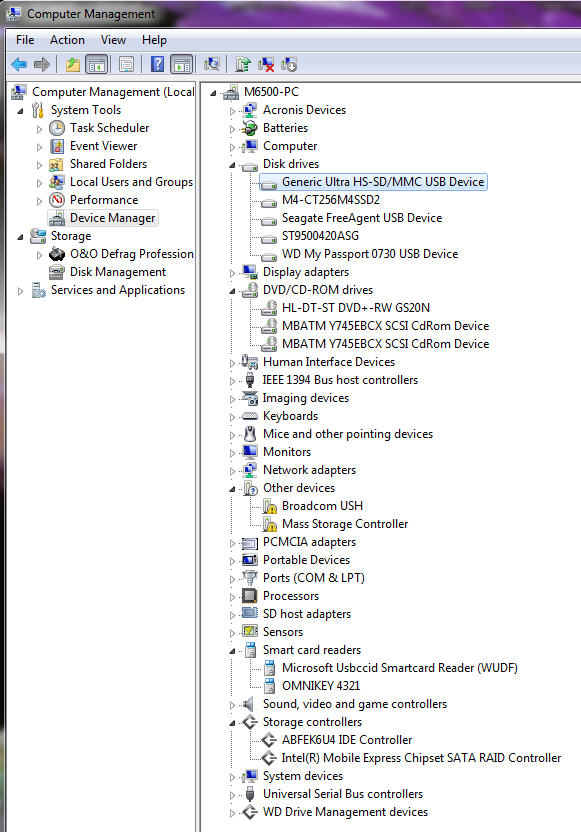The height and width of the screenshot is (832, 581).
Task: Click the blue Help question mark icon
Action: 157,64
